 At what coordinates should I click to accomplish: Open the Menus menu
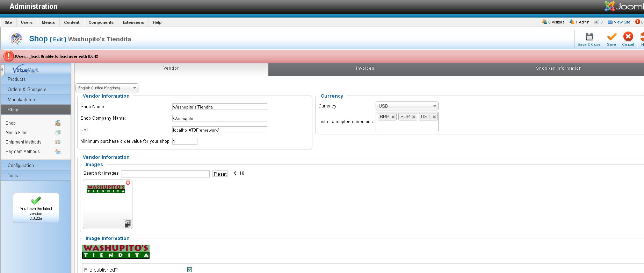(48, 22)
